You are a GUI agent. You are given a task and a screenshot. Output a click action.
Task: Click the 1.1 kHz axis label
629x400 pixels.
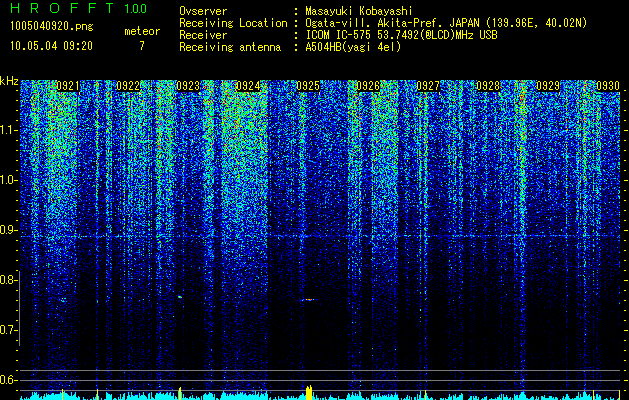point(8,130)
